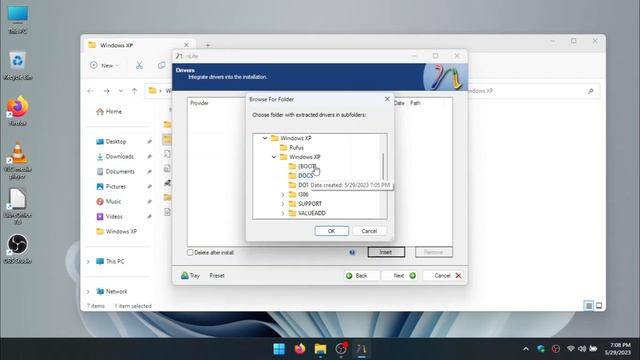Click the Cut scissors icon in File Explorer

(x=139, y=65)
